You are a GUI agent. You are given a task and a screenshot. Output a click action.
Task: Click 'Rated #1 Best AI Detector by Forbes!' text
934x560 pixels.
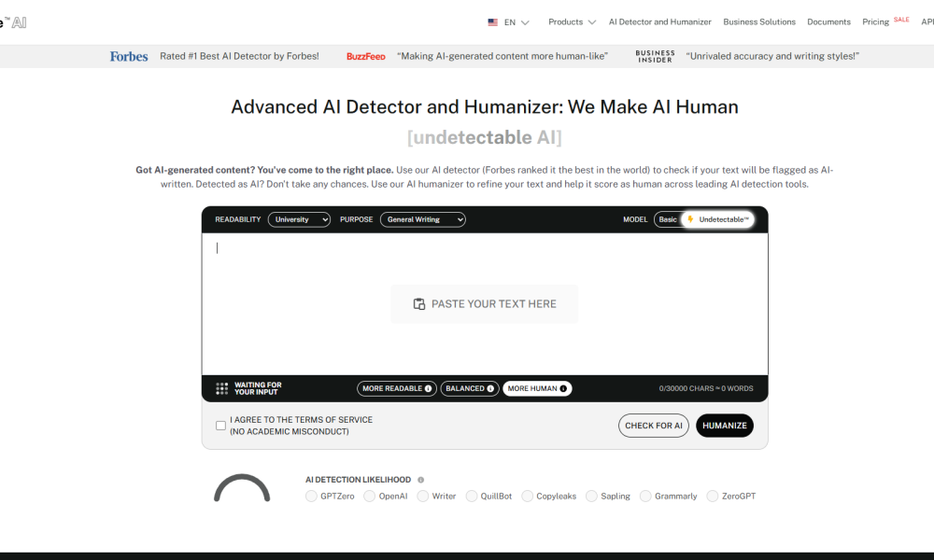pos(239,56)
